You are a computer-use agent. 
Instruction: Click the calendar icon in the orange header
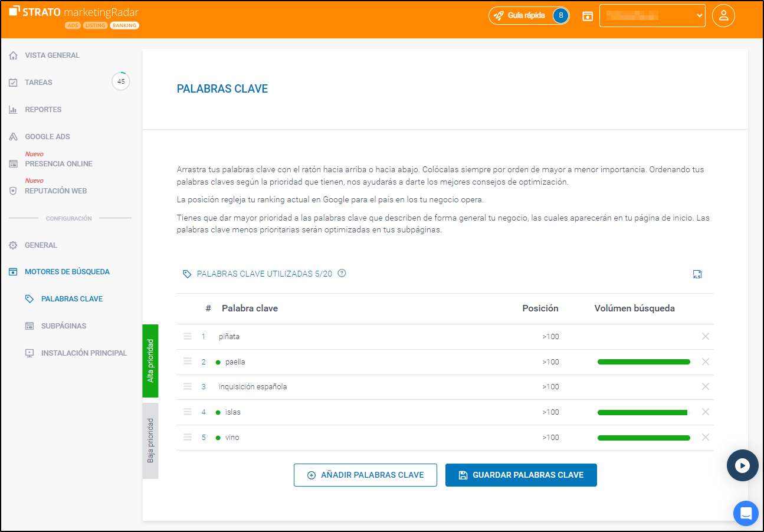(587, 16)
